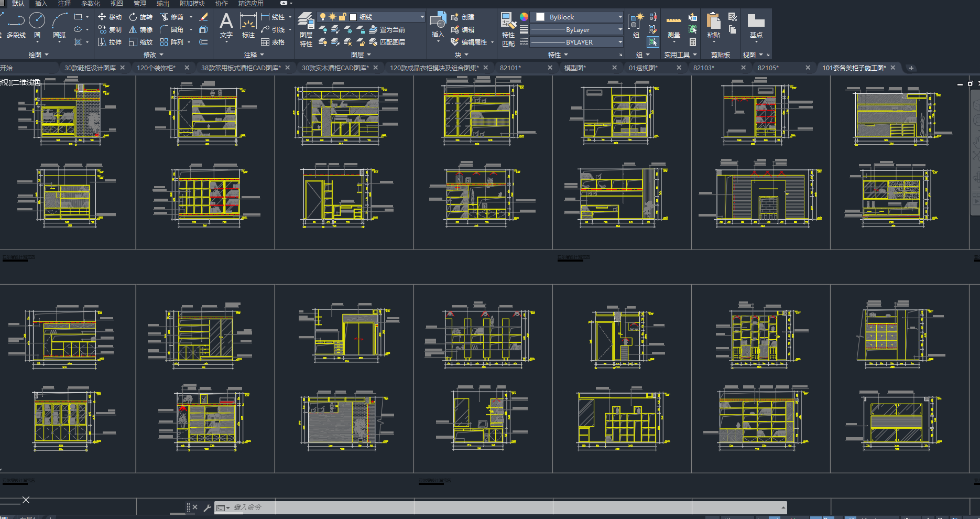The image size is (980, 519).
Task: Open the BYLAYER linetype dropdown
Action: (576, 42)
